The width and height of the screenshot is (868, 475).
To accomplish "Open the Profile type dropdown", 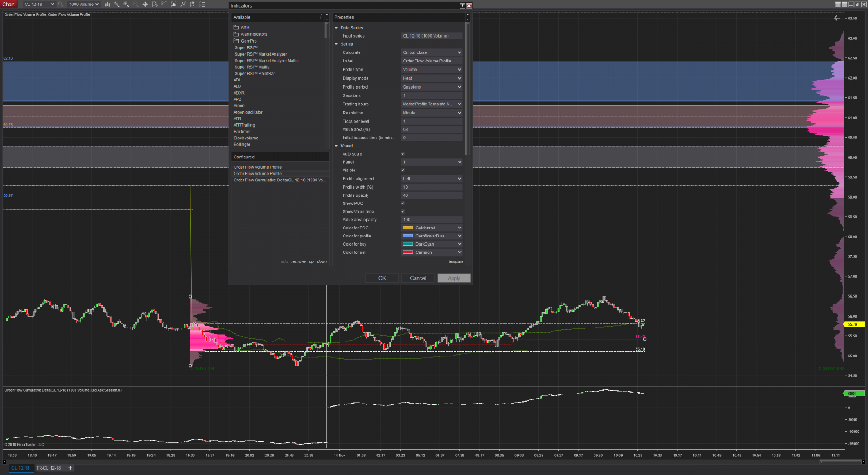I will tap(432, 70).
